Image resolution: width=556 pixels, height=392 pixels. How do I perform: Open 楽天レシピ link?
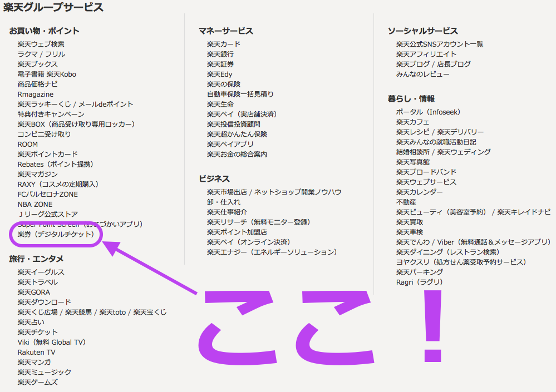[413, 132]
